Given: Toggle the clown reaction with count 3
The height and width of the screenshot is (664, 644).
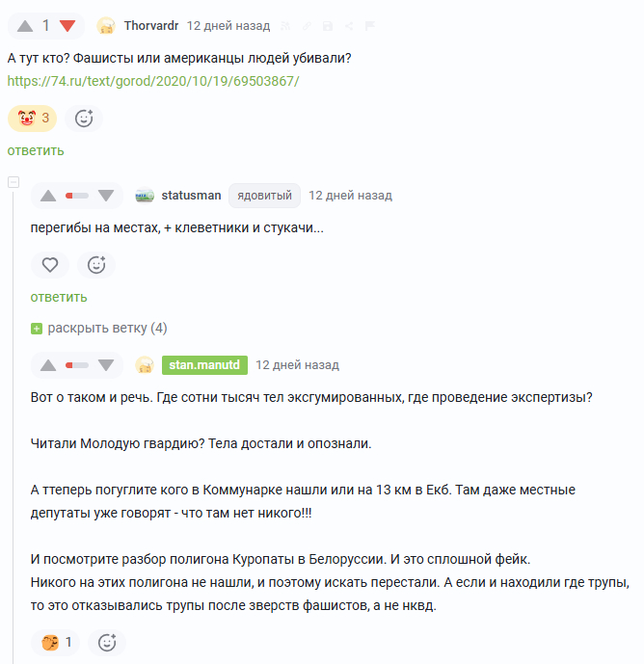Looking at the screenshot, I should 32,119.
